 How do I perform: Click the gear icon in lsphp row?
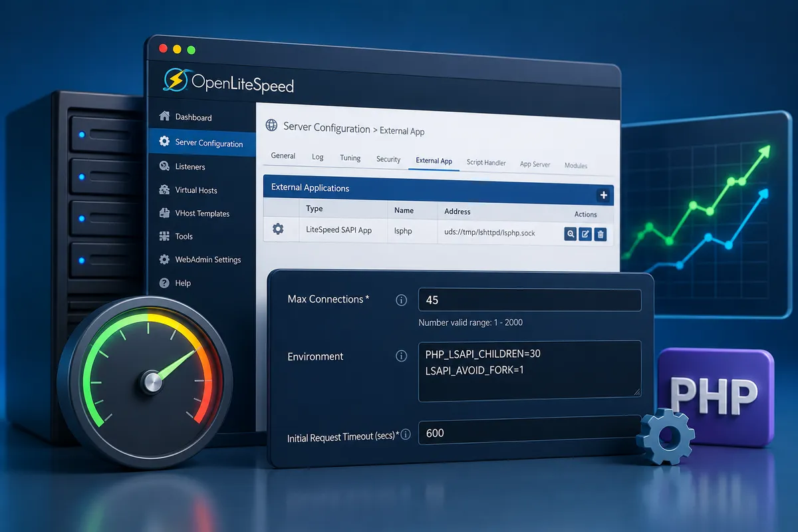278,229
